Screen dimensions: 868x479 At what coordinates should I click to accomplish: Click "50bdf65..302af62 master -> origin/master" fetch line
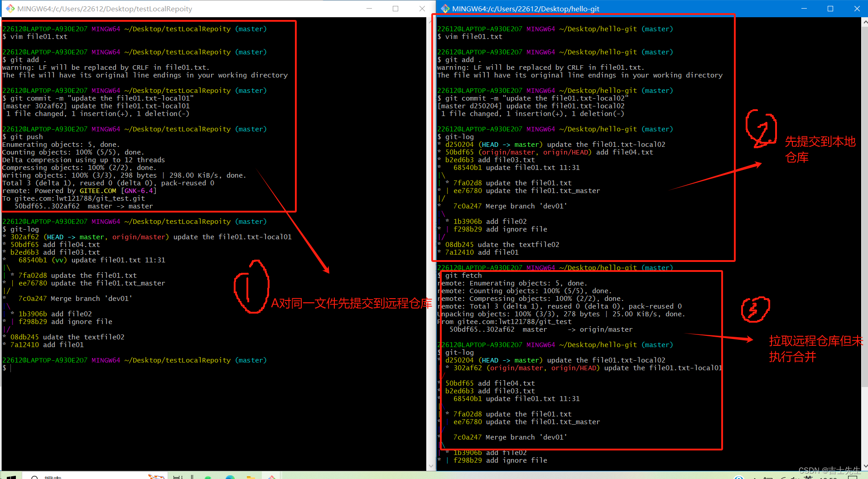[x=541, y=329]
